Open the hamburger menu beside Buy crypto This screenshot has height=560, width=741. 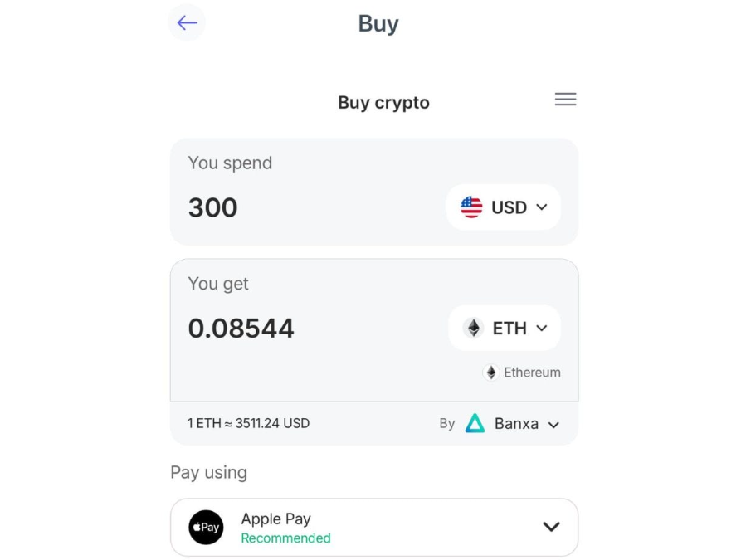point(565,99)
